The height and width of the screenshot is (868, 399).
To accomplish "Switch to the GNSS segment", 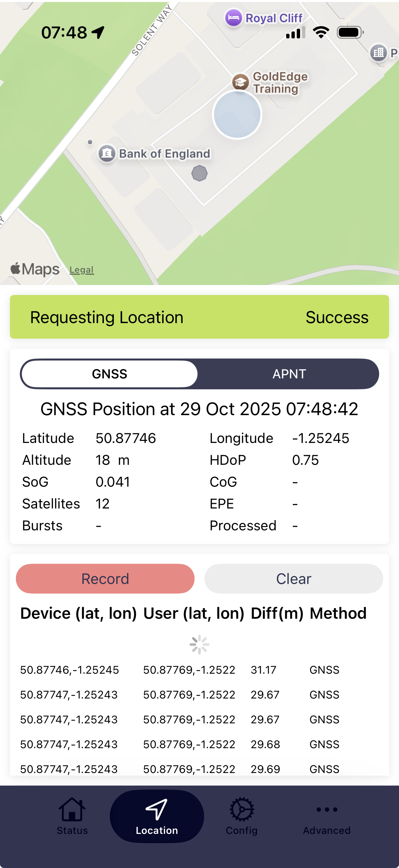I will click(110, 374).
